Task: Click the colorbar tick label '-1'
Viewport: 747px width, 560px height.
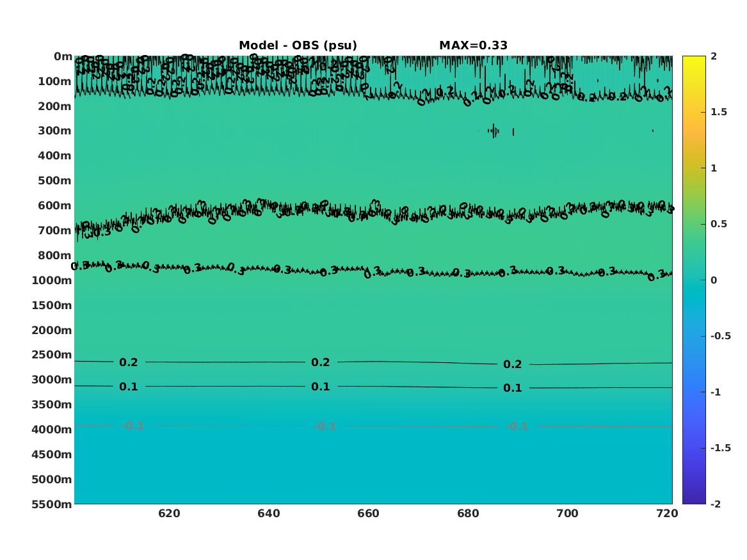Action: (716, 392)
